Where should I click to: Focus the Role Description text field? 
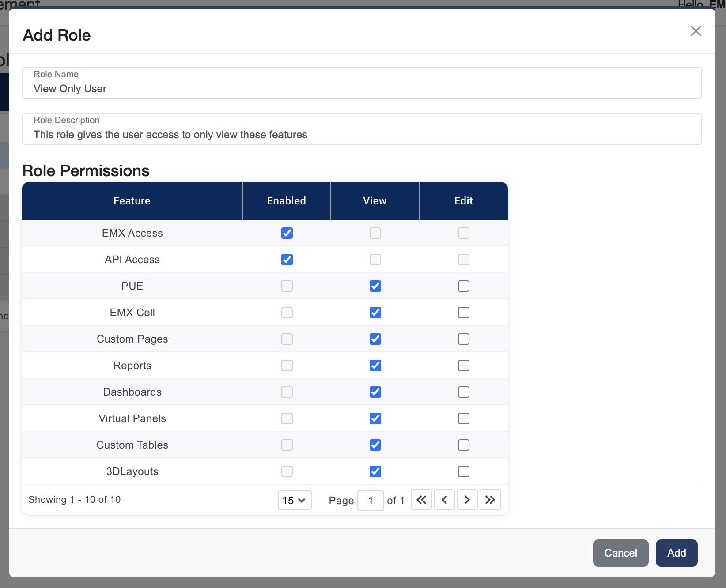[362, 135]
